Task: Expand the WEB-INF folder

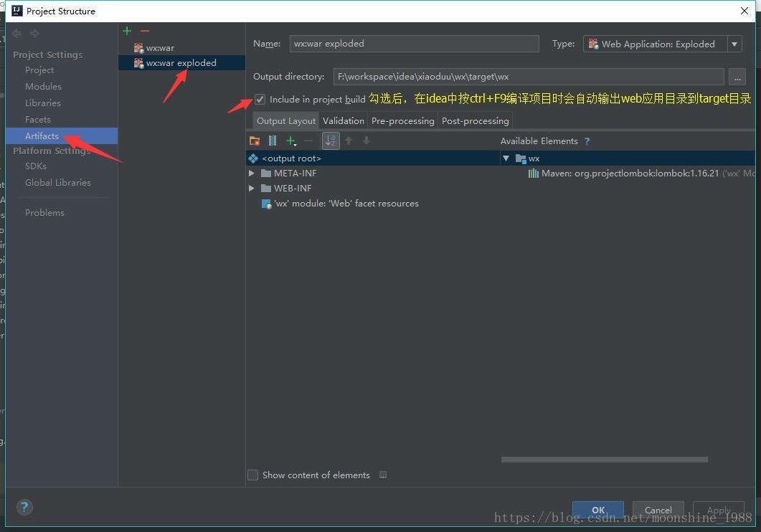Action: [x=252, y=188]
